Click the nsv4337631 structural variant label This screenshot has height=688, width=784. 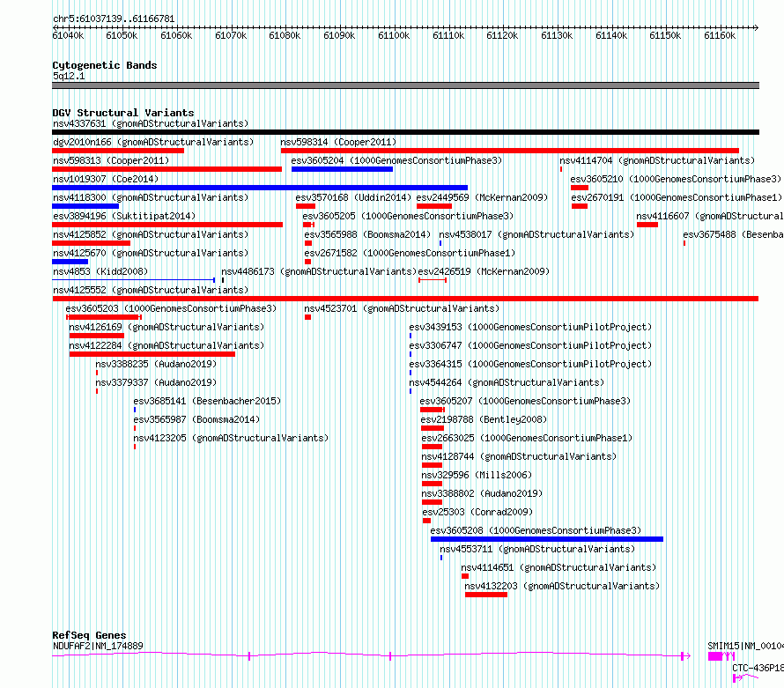point(151,123)
